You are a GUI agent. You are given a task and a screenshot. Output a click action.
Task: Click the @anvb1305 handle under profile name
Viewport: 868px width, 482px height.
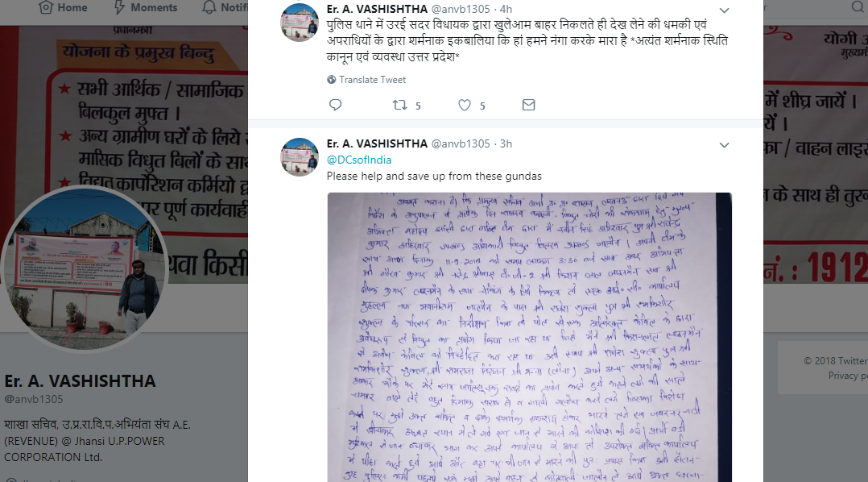click(x=34, y=399)
